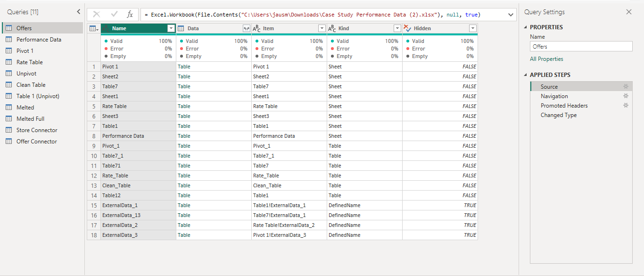Open the Item column filter dropdown
Viewport: 644px width, 276px height.
[x=322, y=29]
